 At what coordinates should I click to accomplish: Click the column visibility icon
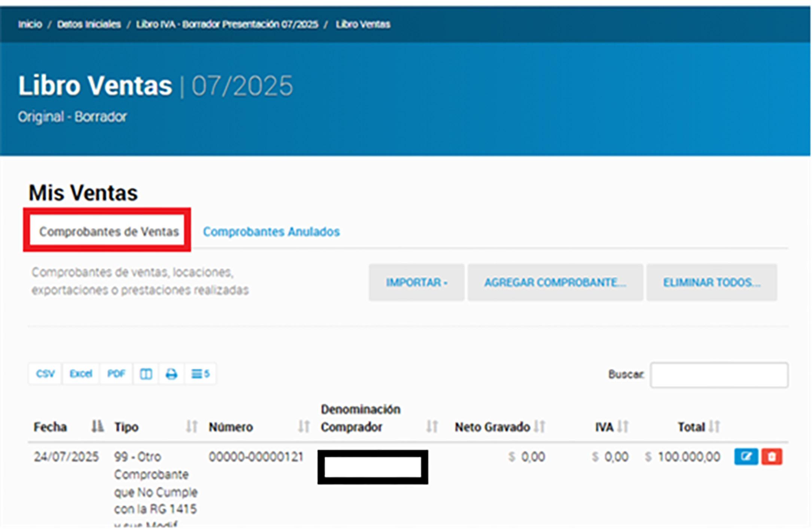point(146,374)
